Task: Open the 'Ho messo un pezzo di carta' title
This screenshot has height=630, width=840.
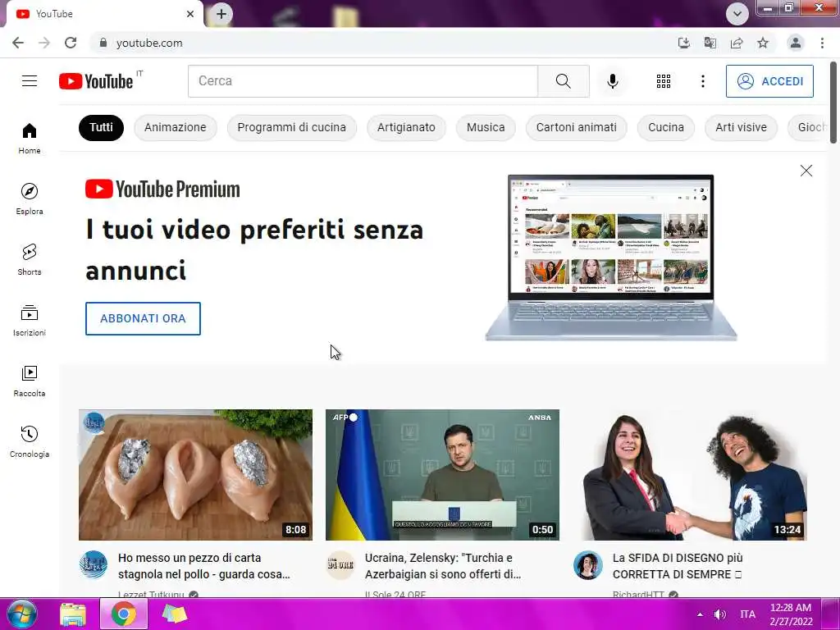Action: click(x=204, y=566)
